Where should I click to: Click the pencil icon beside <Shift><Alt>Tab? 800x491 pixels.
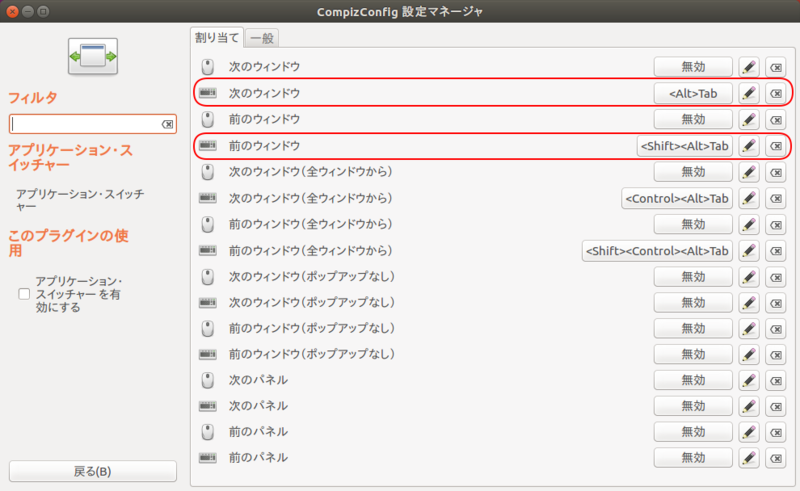748,146
